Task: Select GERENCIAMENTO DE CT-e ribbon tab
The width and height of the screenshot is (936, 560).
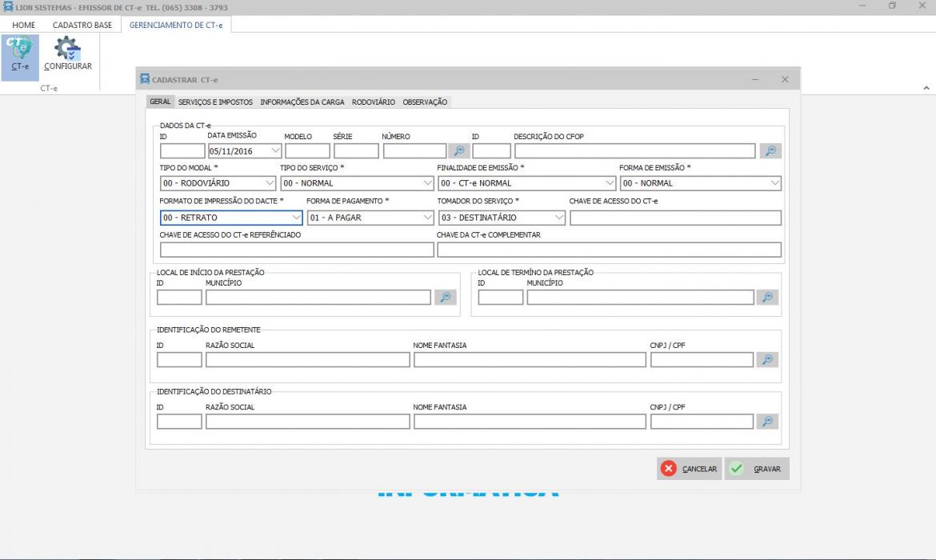Action: click(176, 25)
